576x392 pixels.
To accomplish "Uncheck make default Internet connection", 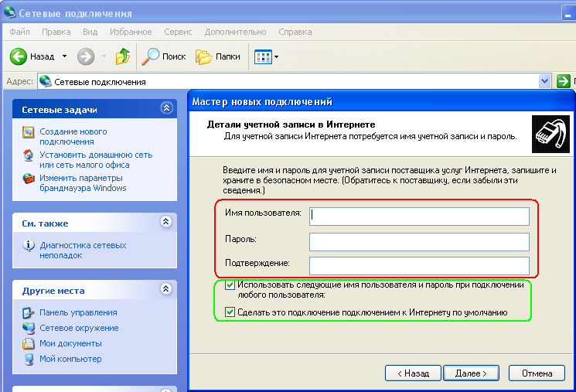I will (230, 312).
